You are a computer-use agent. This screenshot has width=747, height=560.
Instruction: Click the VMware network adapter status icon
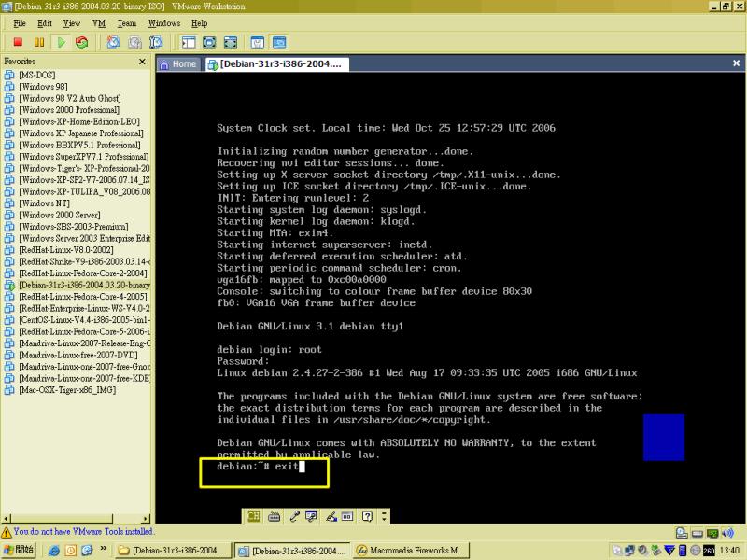pos(712,533)
